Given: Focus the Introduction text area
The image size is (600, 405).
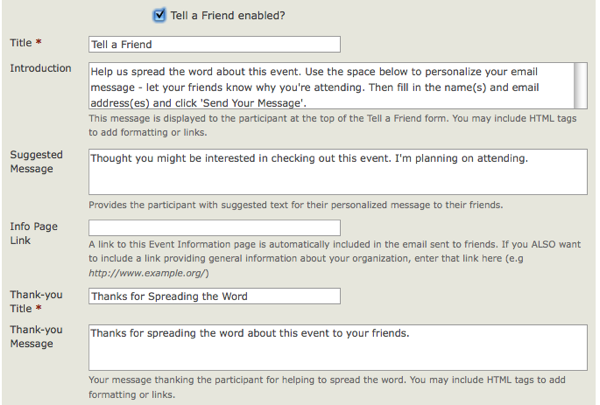Looking at the screenshot, I should point(330,85).
